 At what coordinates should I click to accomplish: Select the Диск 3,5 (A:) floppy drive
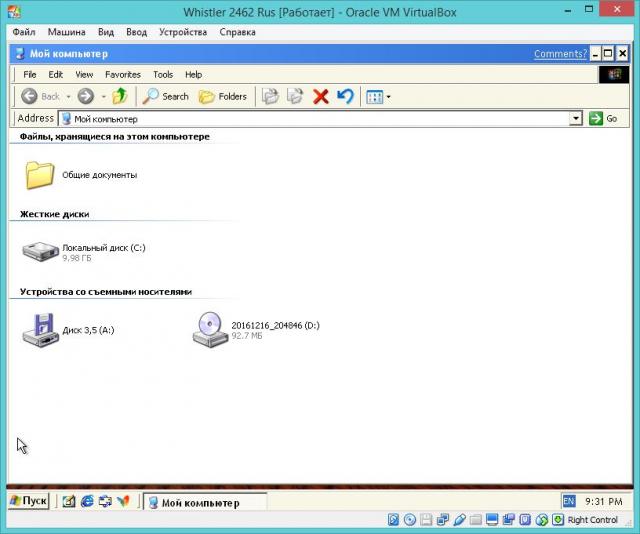tap(68, 330)
